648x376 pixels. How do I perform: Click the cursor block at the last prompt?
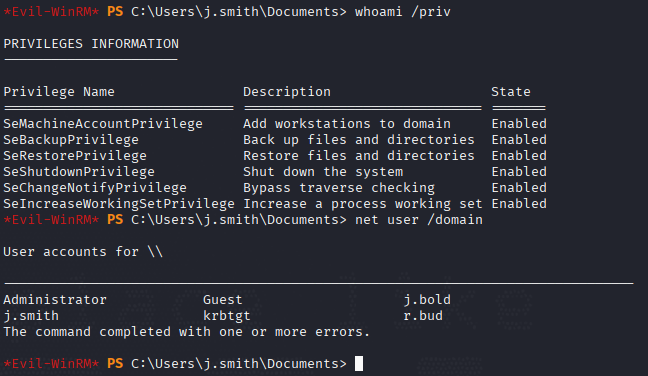click(359, 364)
